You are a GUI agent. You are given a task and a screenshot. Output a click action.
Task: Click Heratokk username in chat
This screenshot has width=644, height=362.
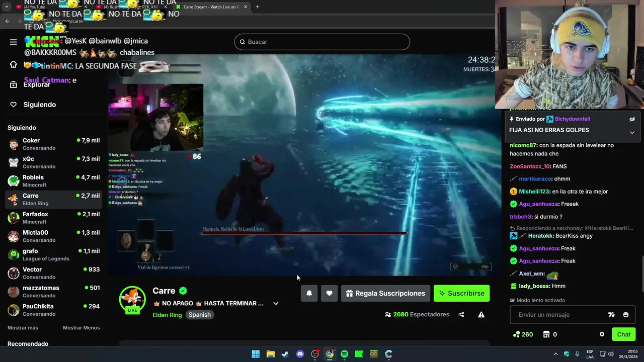tap(541, 236)
